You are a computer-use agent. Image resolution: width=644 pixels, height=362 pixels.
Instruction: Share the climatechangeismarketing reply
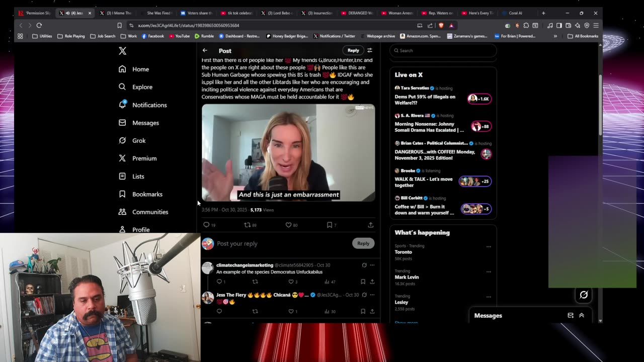coord(372,282)
